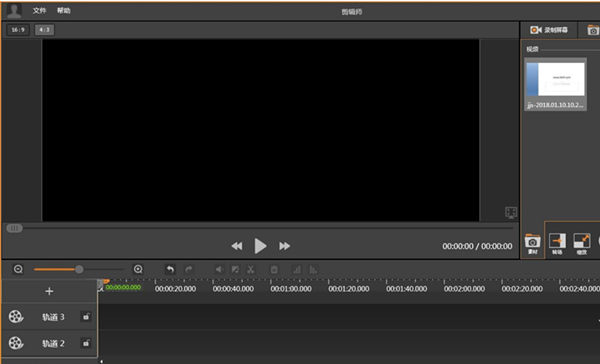Select the 4:3 aspect ratio

[x=44, y=30]
